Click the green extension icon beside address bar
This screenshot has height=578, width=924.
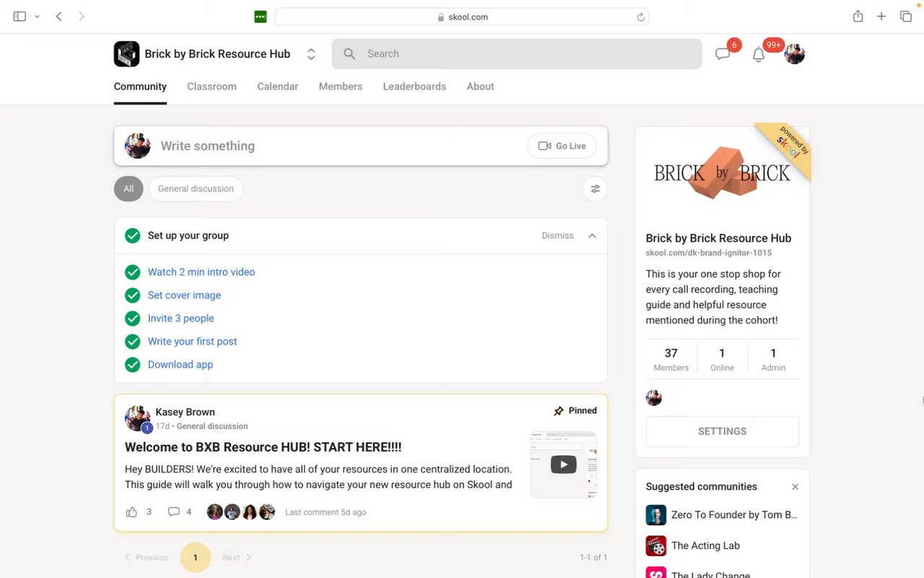pos(261,17)
